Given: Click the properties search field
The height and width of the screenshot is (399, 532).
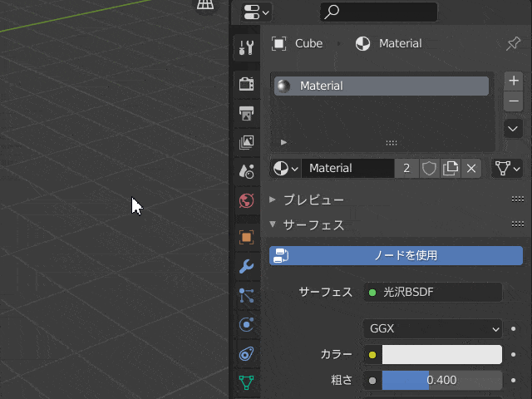Looking at the screenshot, I should coord(379,12).
